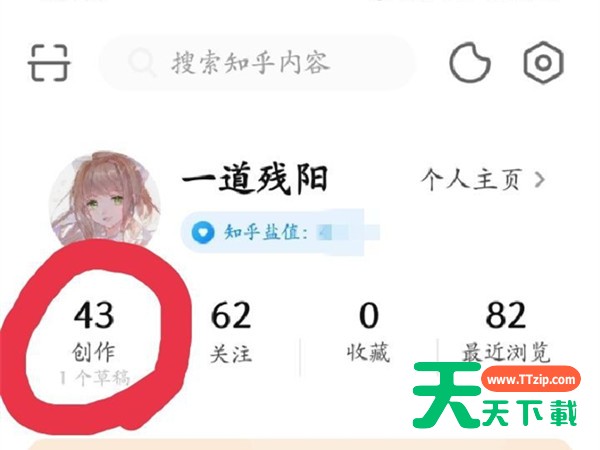Viewport: 600px width, 450px height.
Task: Click the www.TTzip.com watermark badge
Action: (x=531, y=380)
